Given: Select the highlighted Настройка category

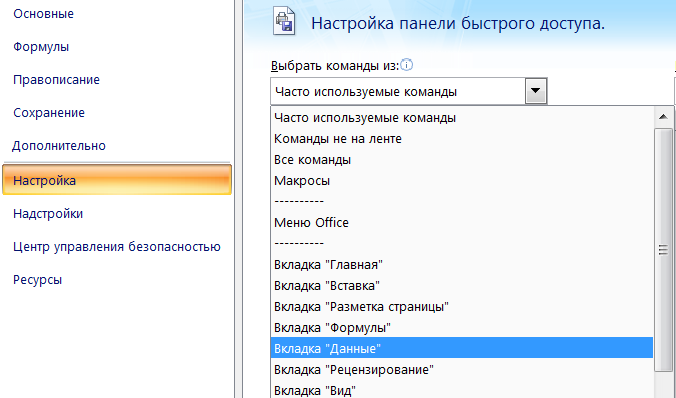Looking at the screenshot, I should click(x=117, y=180).
